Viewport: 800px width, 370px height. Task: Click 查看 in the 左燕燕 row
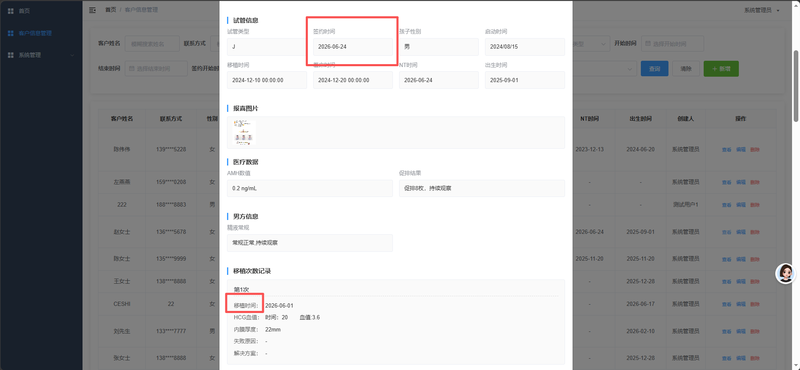[x=727, y=182]
